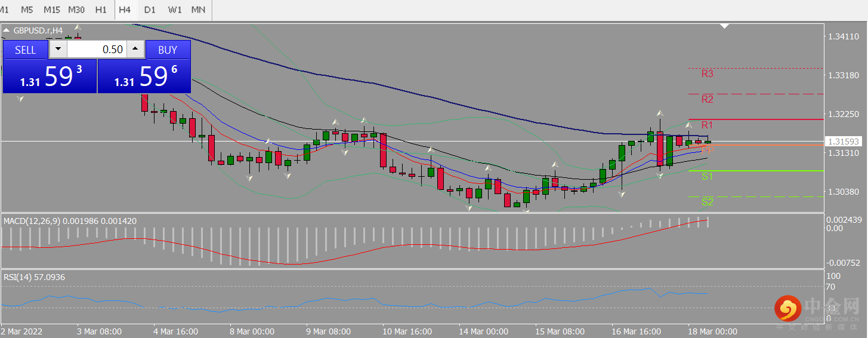Image resolution: width=868 pixels, height=338 pixels.
Task: Click the 9 Mar 08:00 time label
Action: pos(329,331)
